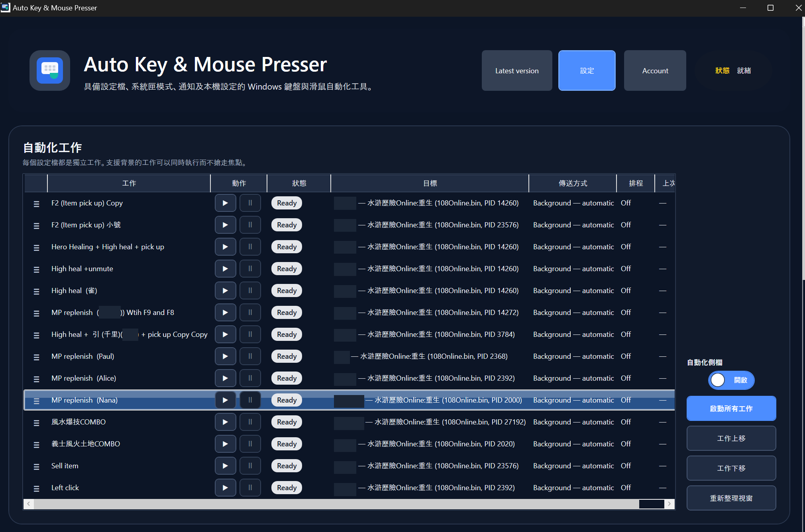Start the 'High heal (雀)' job

225,291
